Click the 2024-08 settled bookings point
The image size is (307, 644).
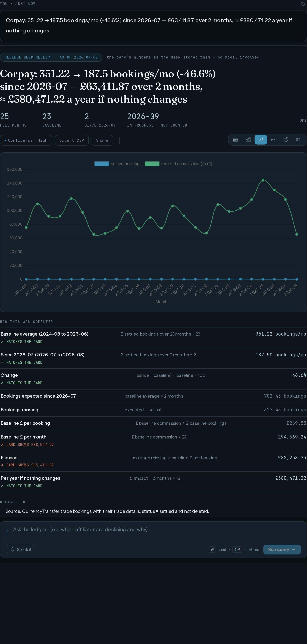coord(26,279)
